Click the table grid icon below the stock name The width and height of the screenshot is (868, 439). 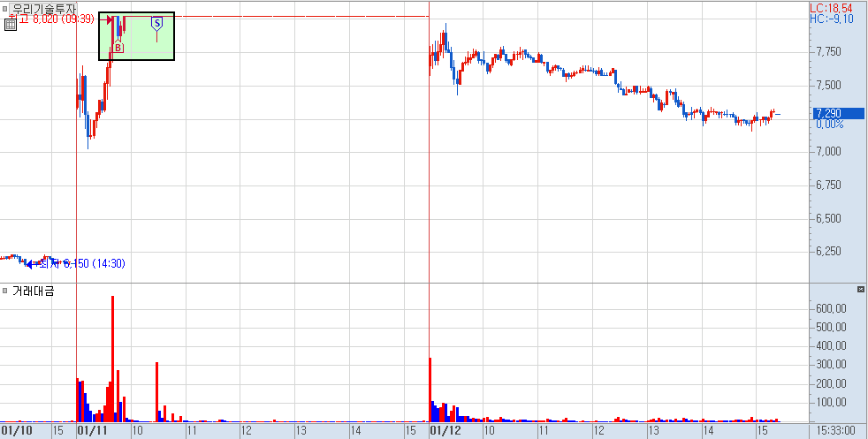(x=11, y=25)
